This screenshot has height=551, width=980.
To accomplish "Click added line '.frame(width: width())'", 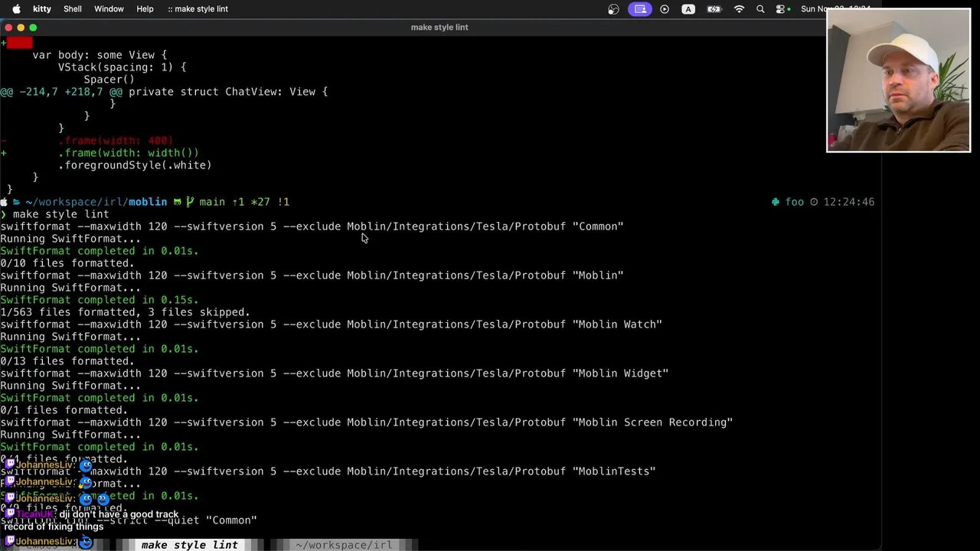I will [129, 153].
